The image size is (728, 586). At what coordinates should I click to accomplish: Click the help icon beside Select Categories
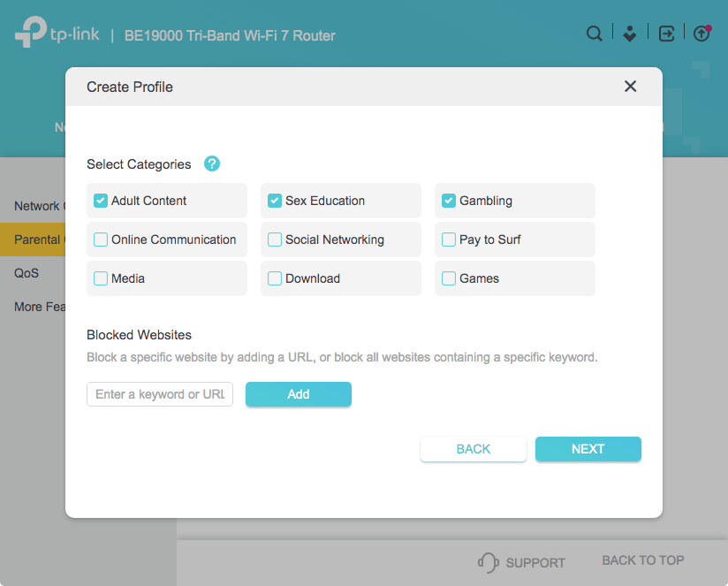(211, 164)
